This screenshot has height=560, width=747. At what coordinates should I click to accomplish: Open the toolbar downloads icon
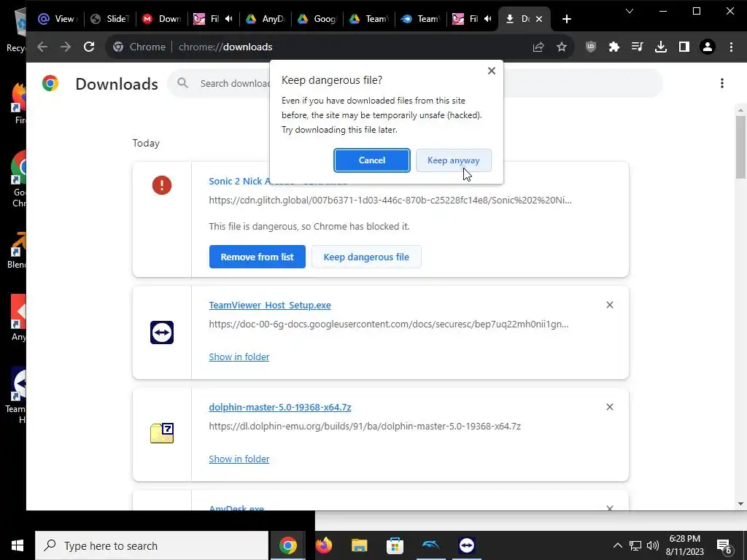[661, 47]
